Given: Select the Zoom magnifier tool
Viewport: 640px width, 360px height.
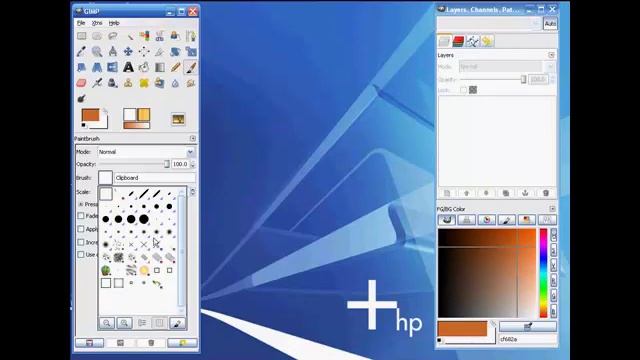Looking at the screenshot, I should click(x=97, y=51).
